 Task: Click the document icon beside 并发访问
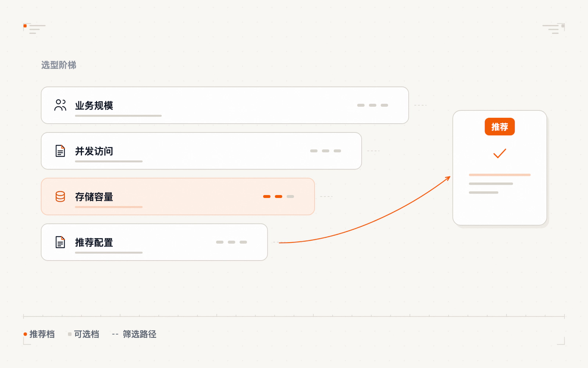(60, 151)
